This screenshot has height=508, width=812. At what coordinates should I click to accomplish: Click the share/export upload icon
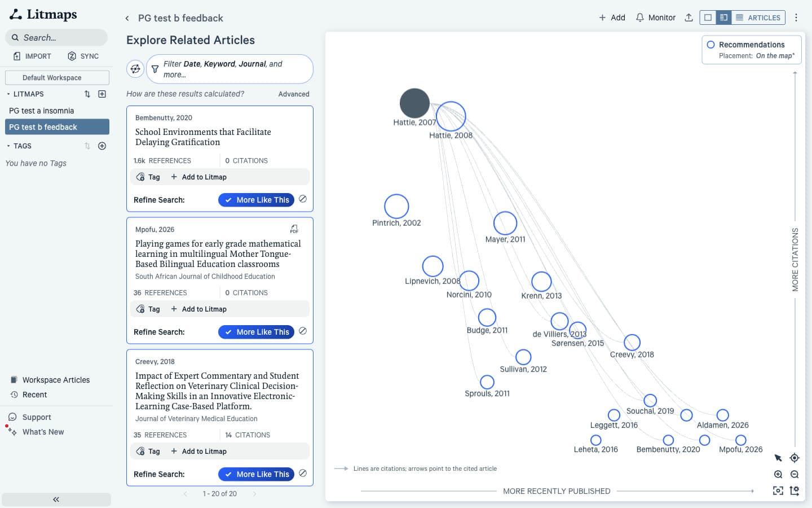(689, 17)
